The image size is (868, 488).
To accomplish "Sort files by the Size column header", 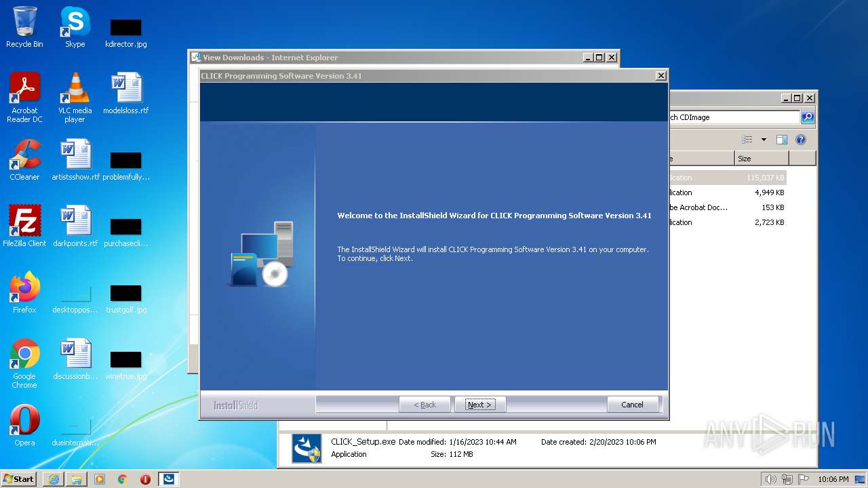I will (x=762, y=159).
